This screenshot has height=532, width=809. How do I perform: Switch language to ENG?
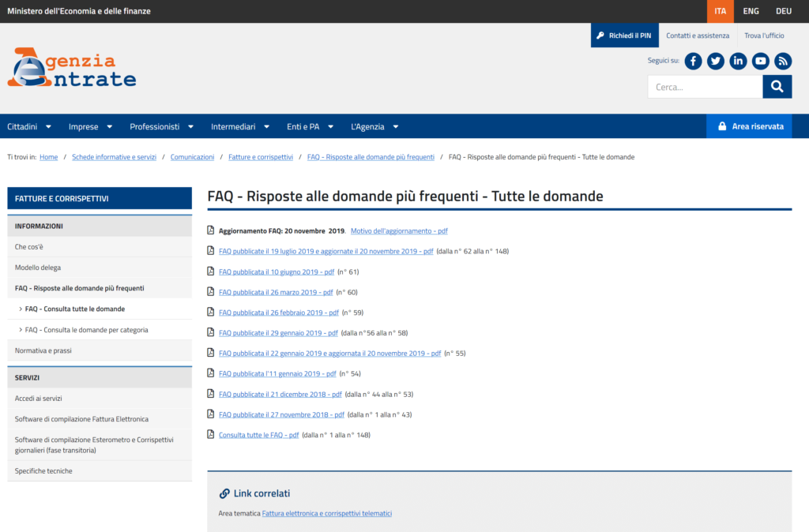pyautogui.click(x=751, y=11)
